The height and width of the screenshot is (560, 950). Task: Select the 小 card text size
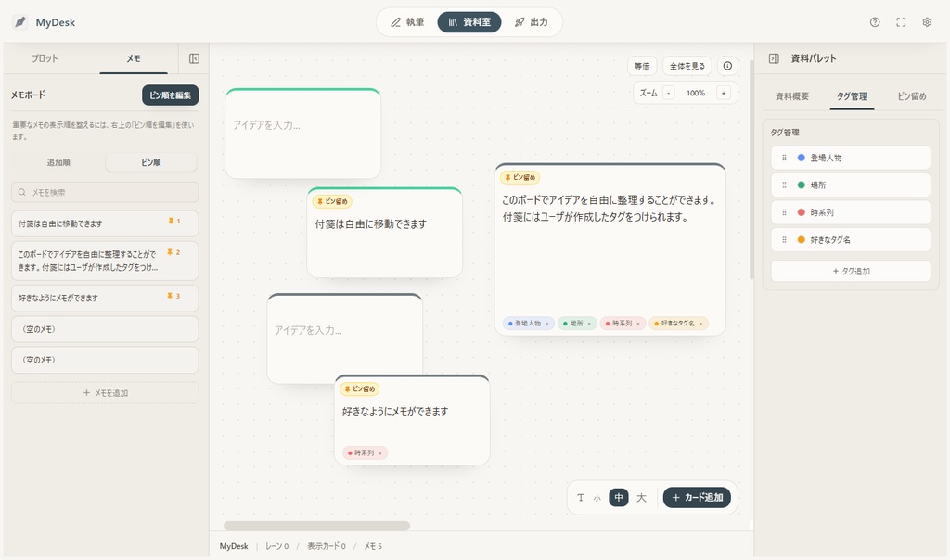point(597,497)
